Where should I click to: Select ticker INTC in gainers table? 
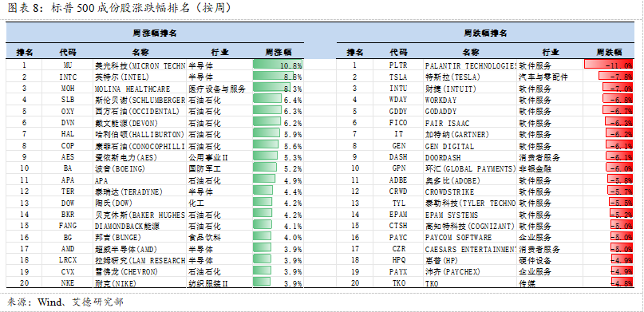(x=68, y=77)
